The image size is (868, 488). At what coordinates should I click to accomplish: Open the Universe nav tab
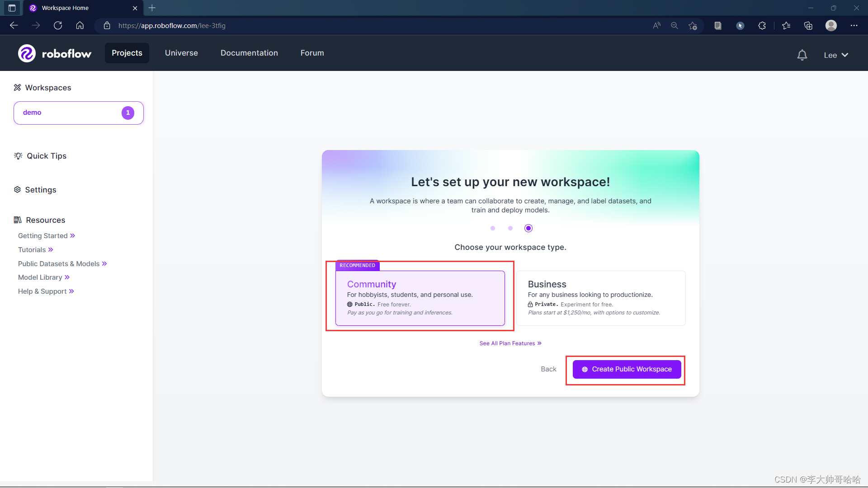point(181,53)
